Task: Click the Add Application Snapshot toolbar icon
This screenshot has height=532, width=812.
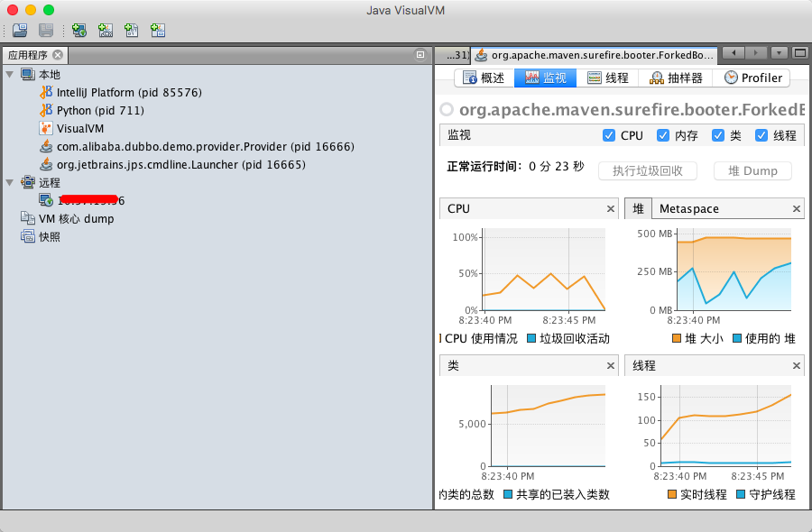Action: click(x=158, y=31)
